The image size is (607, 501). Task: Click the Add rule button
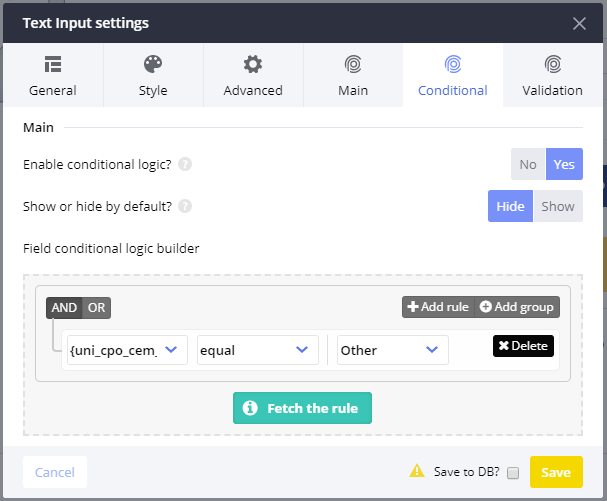tap(438, 307)
